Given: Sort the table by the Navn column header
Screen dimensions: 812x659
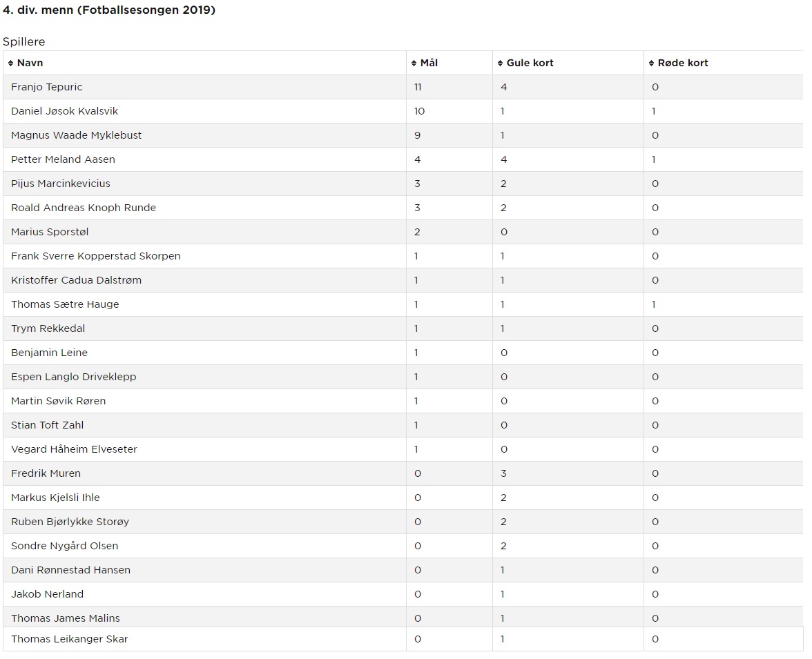Looking at the screenshot, I should click(30, 63).
